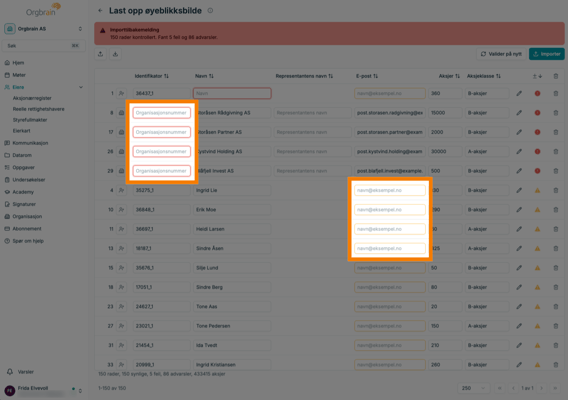Open Møter in the sidebar
Viewport: 568px width, 400px height.
[x=19, y=75]
